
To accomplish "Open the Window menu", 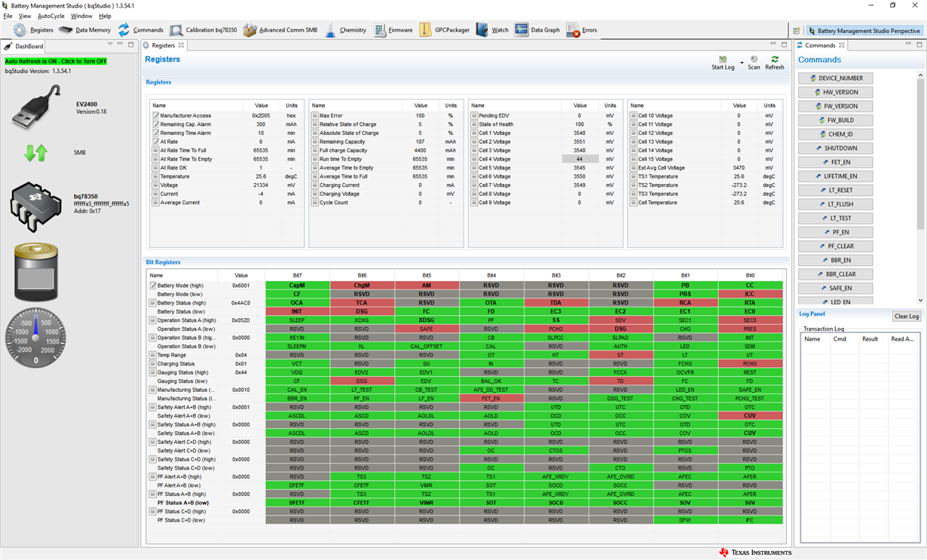I will (81, 16).
